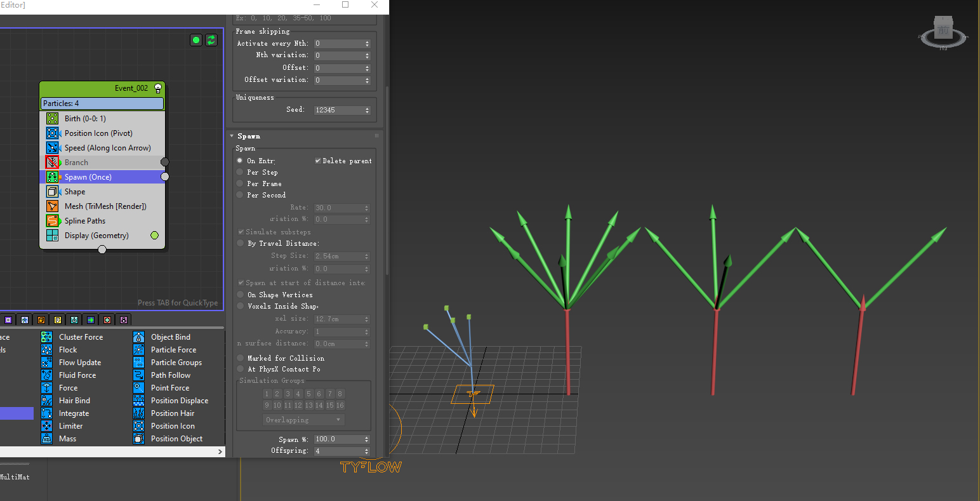Choose the Path Follow operator icon
Screen dimensions: 980x501
pyautogui.click(x=139, y=375)
